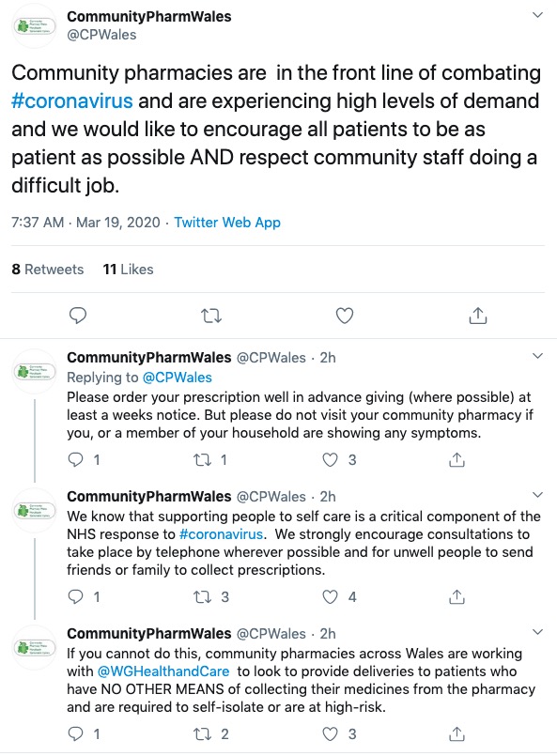Open the #coronavirus hashtag in main tweet
557x756 pixels.
click(71, 100)
